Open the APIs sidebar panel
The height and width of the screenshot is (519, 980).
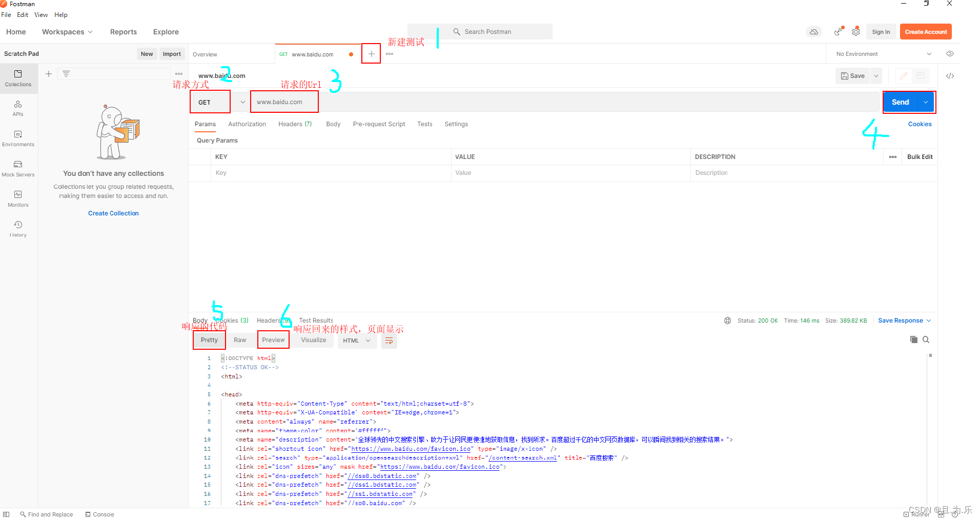pos(18,109)
